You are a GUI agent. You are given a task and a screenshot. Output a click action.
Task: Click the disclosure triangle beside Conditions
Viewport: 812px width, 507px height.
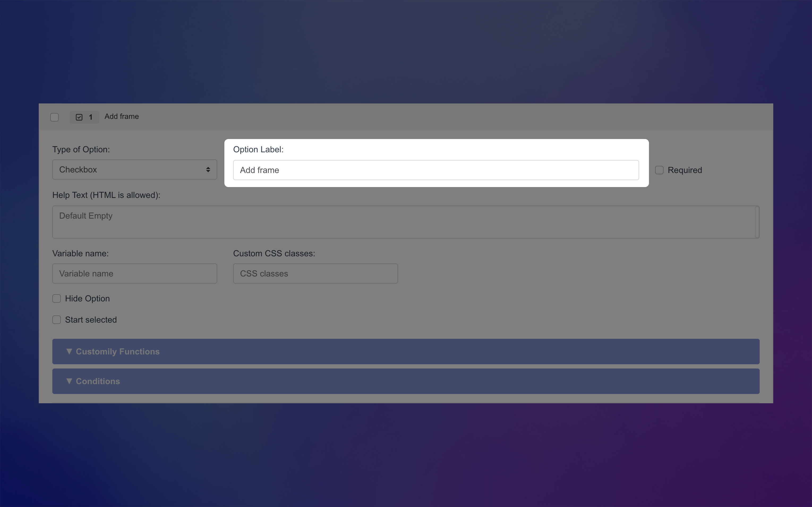click(x=69, y=381)
